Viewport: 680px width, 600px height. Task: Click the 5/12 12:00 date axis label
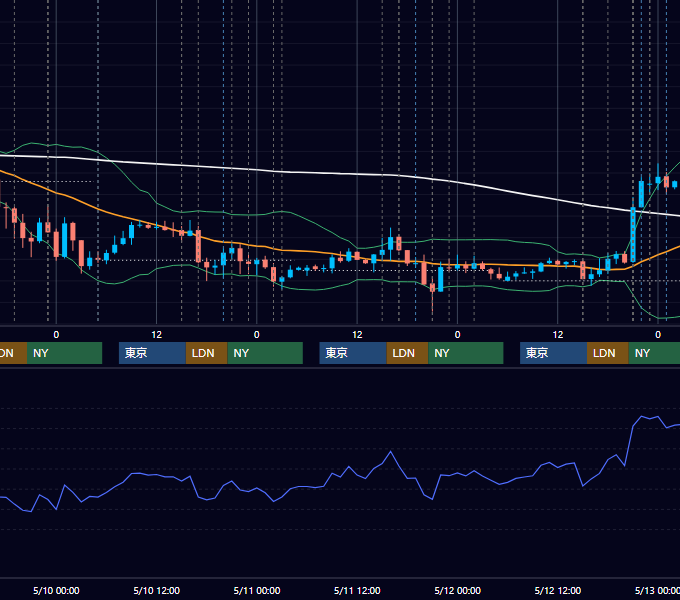tap(558, 590)
